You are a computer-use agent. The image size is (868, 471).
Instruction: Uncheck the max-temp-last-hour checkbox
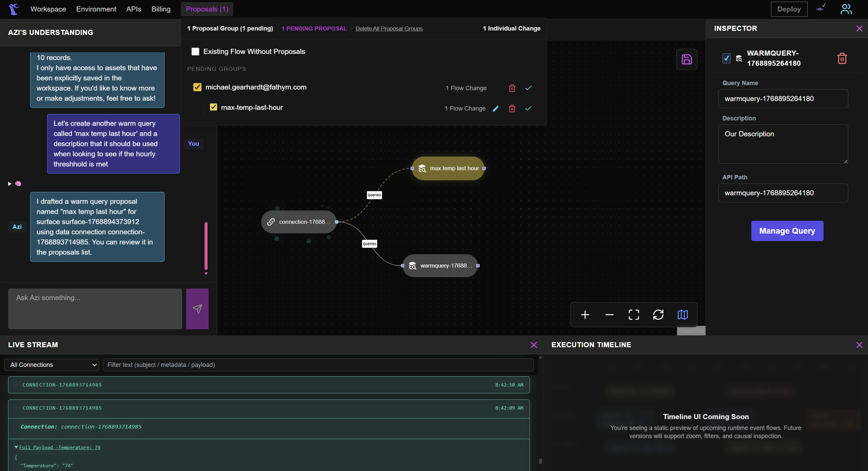pos(213,107)
